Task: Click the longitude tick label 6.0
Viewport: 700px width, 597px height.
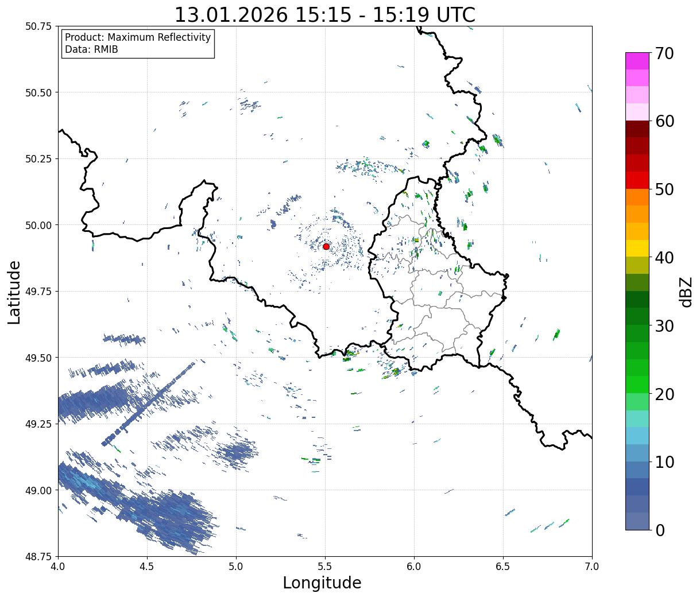Action: pyautogui.click(x=414, y=567)
